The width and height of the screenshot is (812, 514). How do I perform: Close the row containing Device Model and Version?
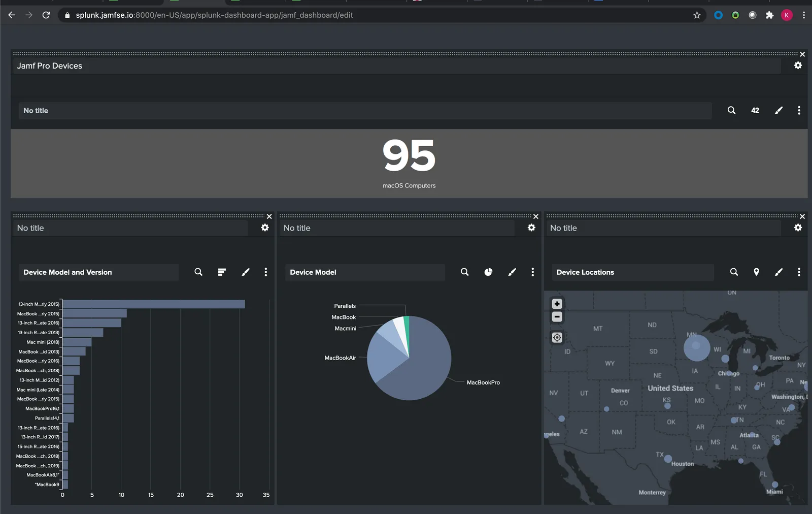coord(269,216)
